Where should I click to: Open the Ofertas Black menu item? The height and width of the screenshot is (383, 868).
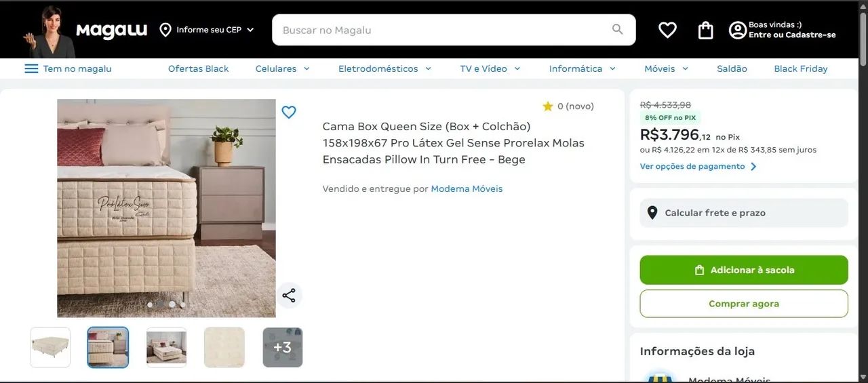pyautogui.click(x=198, y=68)
